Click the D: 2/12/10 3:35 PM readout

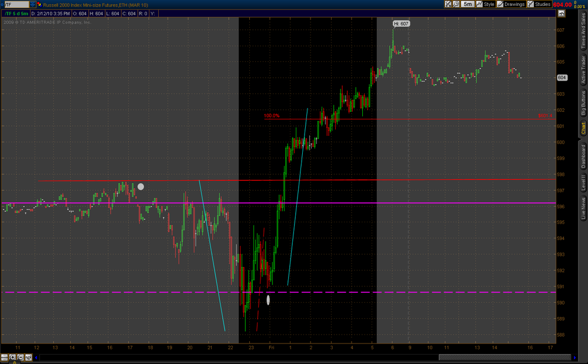click(x=50, y=14)
